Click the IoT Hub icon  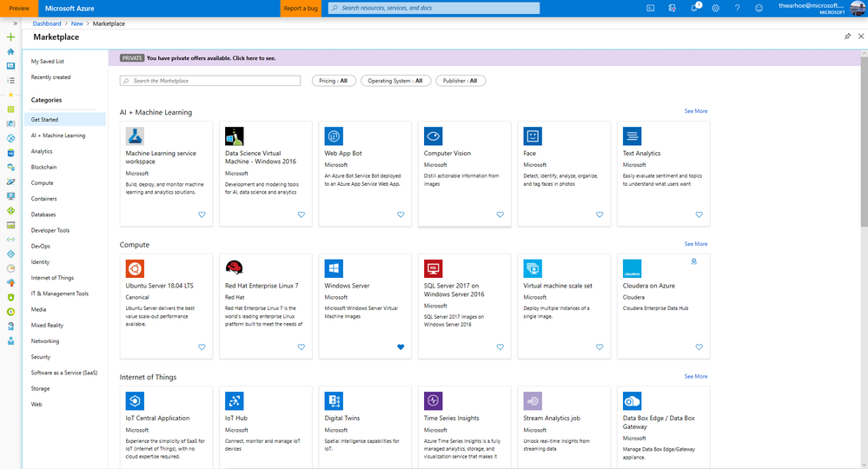(235, 401)
